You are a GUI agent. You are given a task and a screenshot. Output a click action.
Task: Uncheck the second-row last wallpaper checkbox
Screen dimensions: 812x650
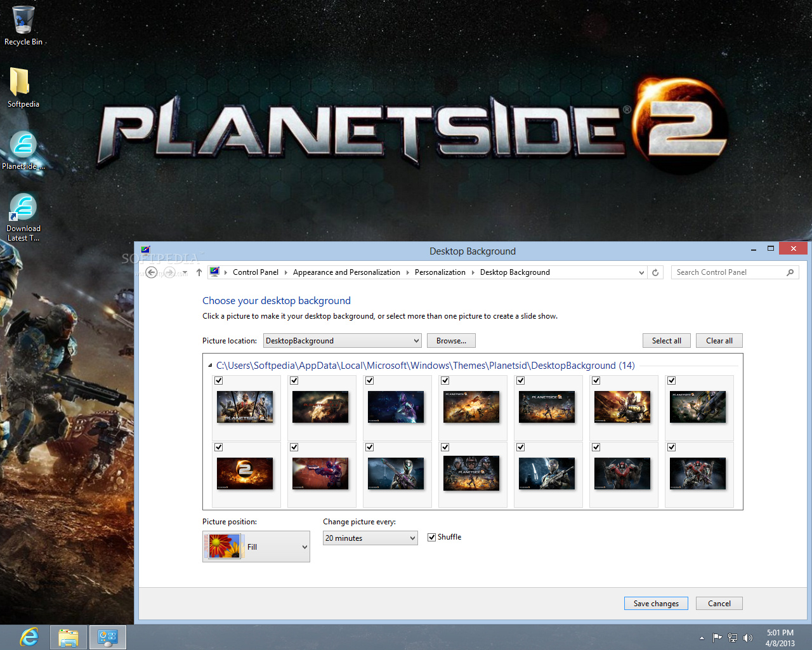pos(672,448)
